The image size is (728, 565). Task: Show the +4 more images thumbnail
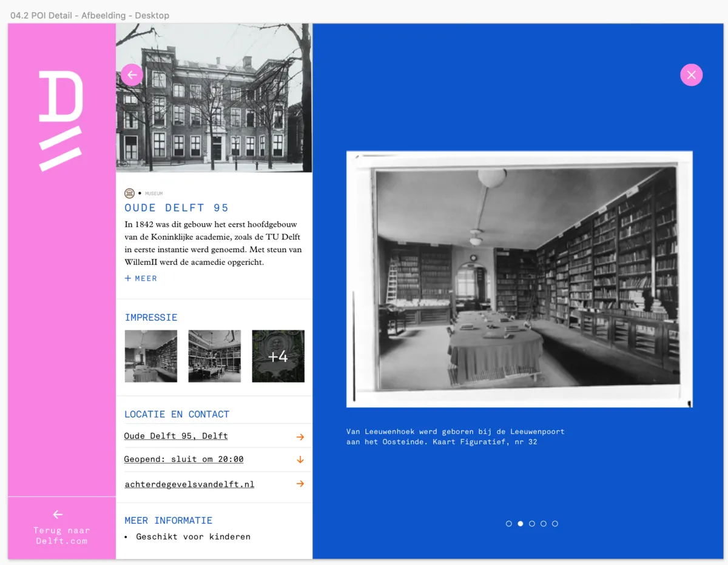[x=278, y=356]
